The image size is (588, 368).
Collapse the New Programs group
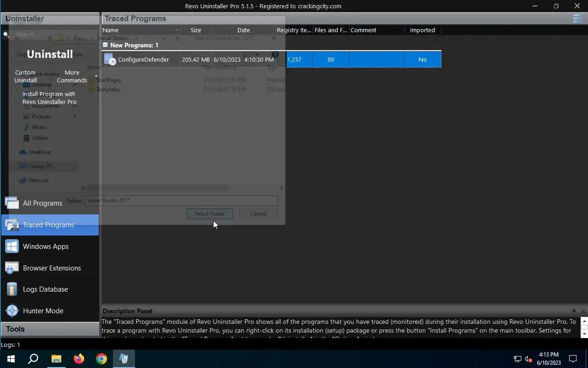[105, 45]
